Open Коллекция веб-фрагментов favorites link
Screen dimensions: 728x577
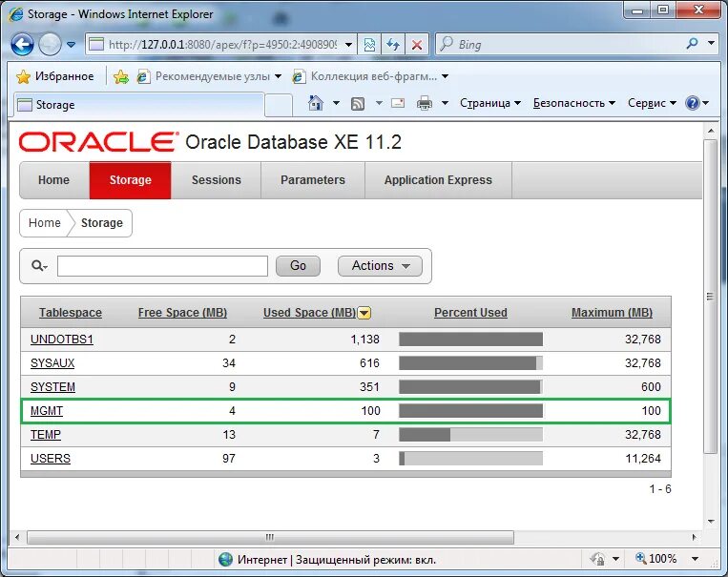click(x=370, y=76)
